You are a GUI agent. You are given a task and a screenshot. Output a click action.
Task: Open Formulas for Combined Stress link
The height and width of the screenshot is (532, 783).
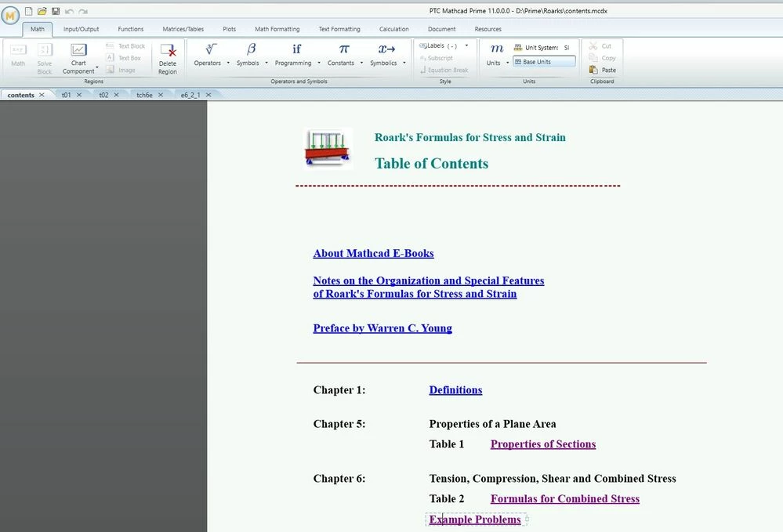click(565, 499)
